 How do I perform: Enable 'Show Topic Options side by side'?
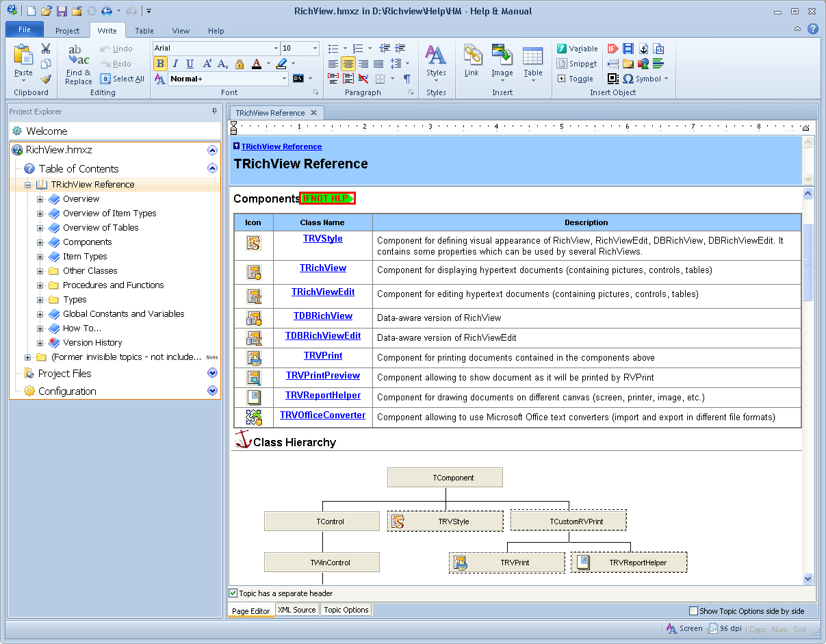tap(693, 611)
